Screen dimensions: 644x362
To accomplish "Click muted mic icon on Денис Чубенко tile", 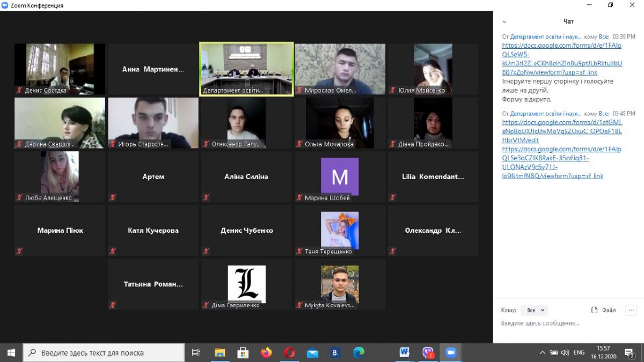I will click(x=206, y=251).
